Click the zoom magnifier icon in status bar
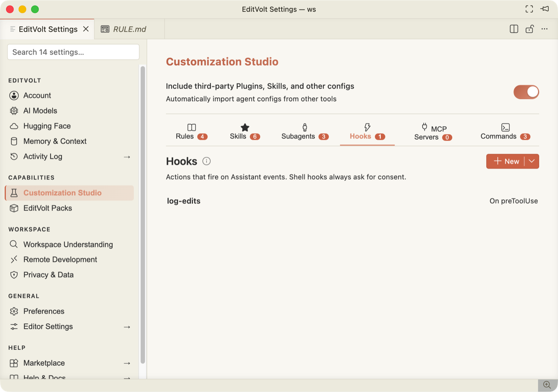Viewport: 558px width, 392px height. coord(547,385)
